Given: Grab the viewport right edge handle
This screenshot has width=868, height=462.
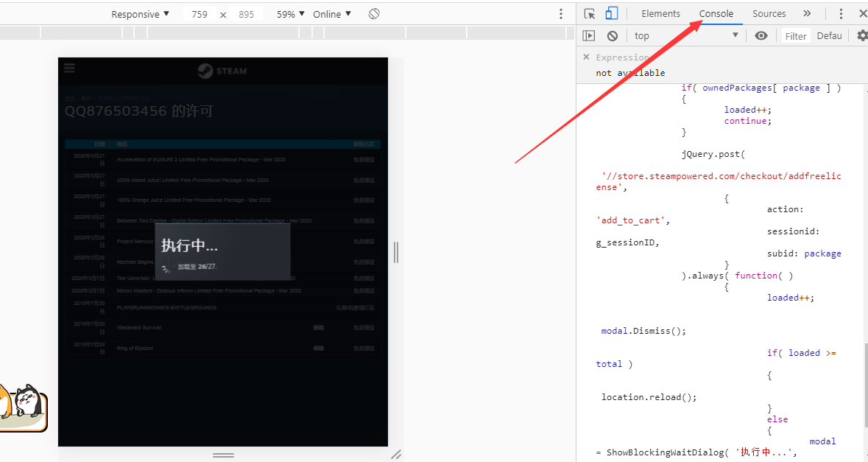Looking at the screenshot, I should pyautogui.click(x=396, y=253).
